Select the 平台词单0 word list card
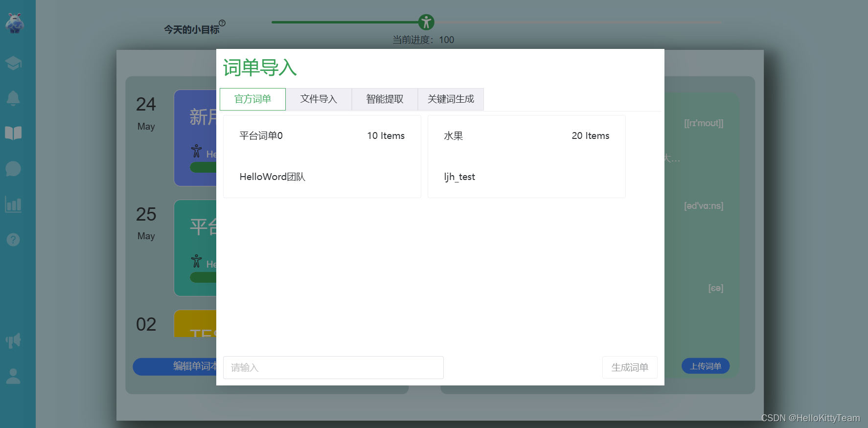Image resolution: width=868 pixels, height=428 pixels. [x=322, y=157]
